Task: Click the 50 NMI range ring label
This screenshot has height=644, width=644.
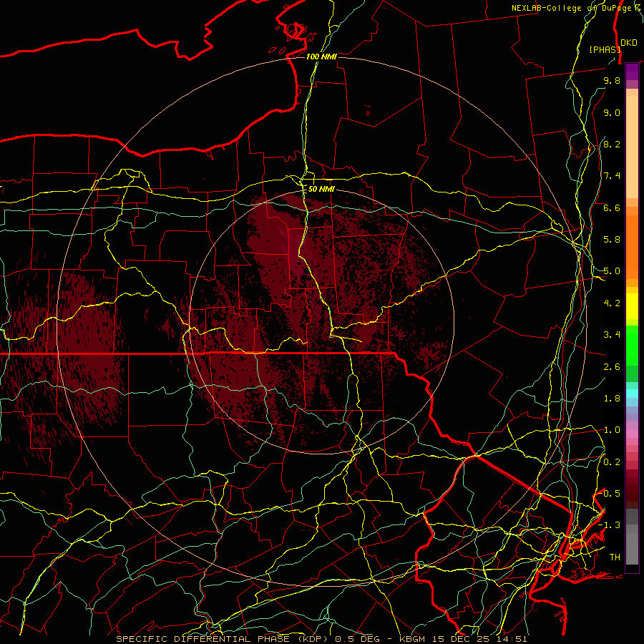Action: click(x=321, y=190)
